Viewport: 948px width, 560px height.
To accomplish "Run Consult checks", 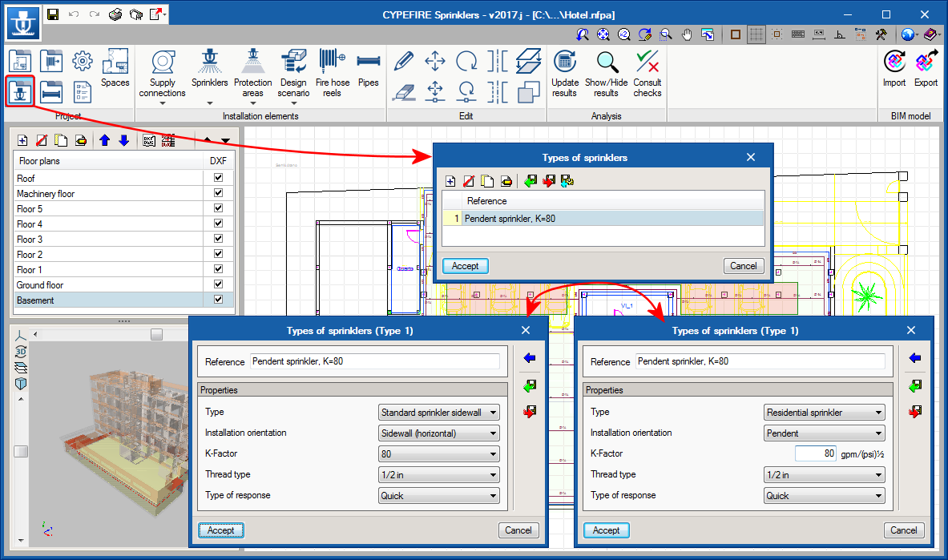I will pos(647,72).
